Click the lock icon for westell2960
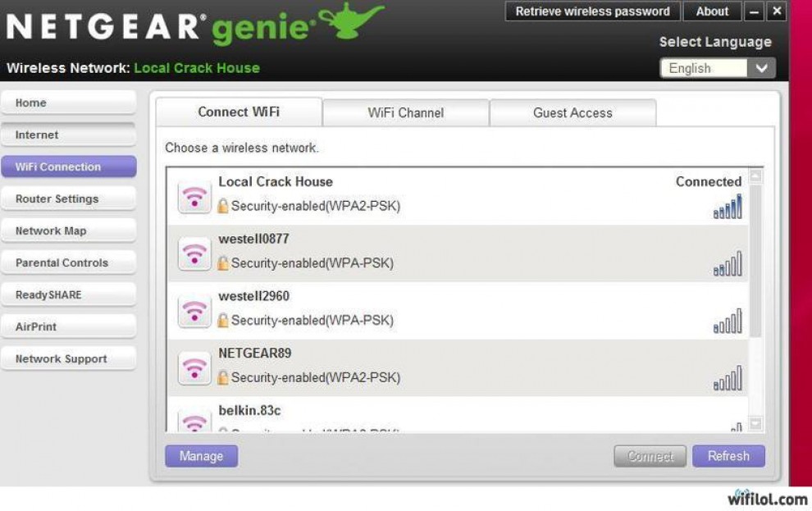The width and height of the screenshot is (812, 511). click(222, 320)
